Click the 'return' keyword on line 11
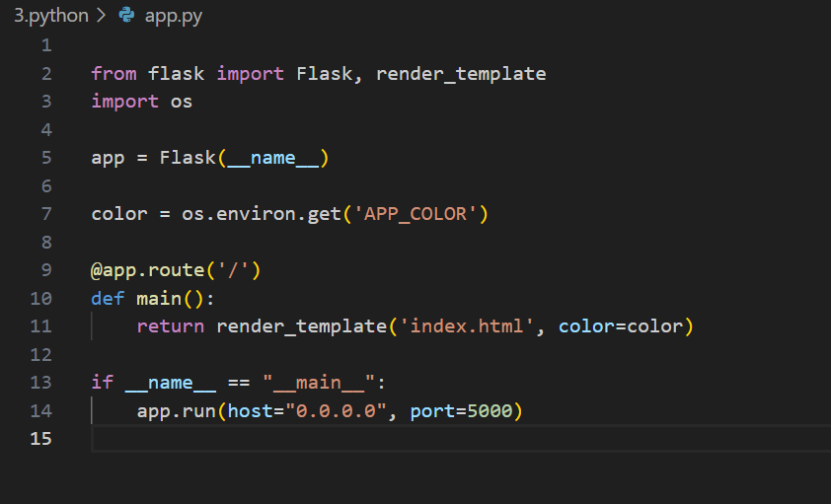Viewport: 831px width, 504px height. click(x=170, y=326)
